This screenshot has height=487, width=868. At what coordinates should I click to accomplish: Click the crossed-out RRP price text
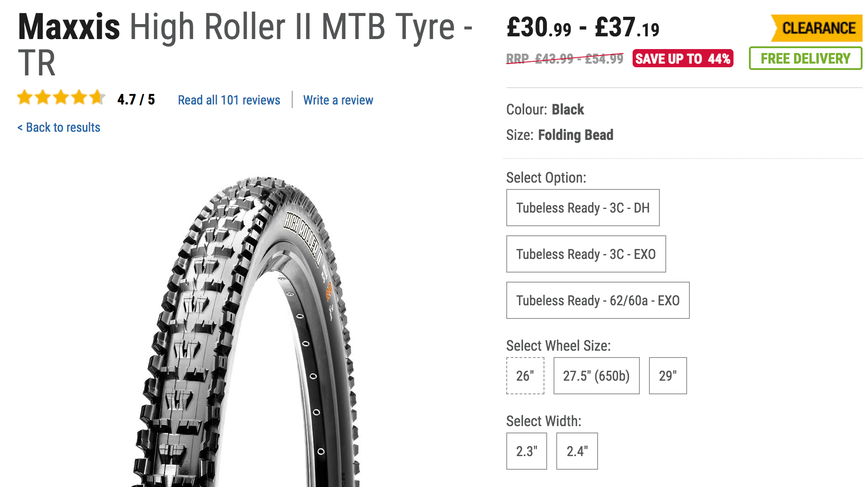click(x=564, y=59)
